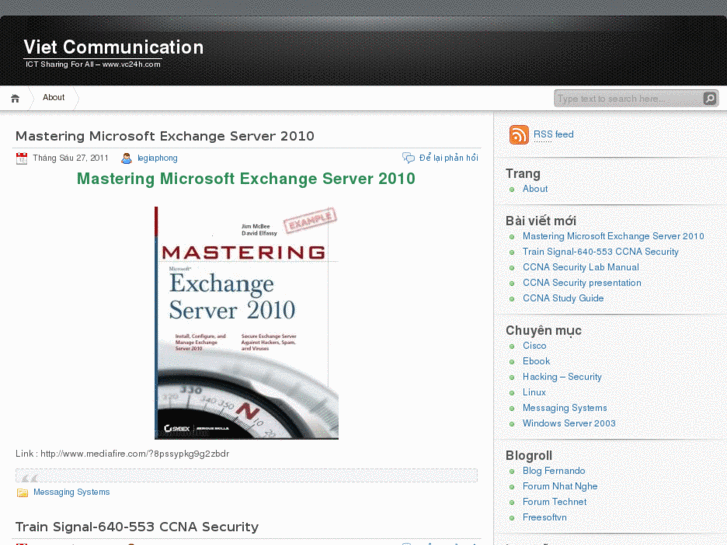
Task: Go to the home icon in navigation bar
Action: [15, 98]
